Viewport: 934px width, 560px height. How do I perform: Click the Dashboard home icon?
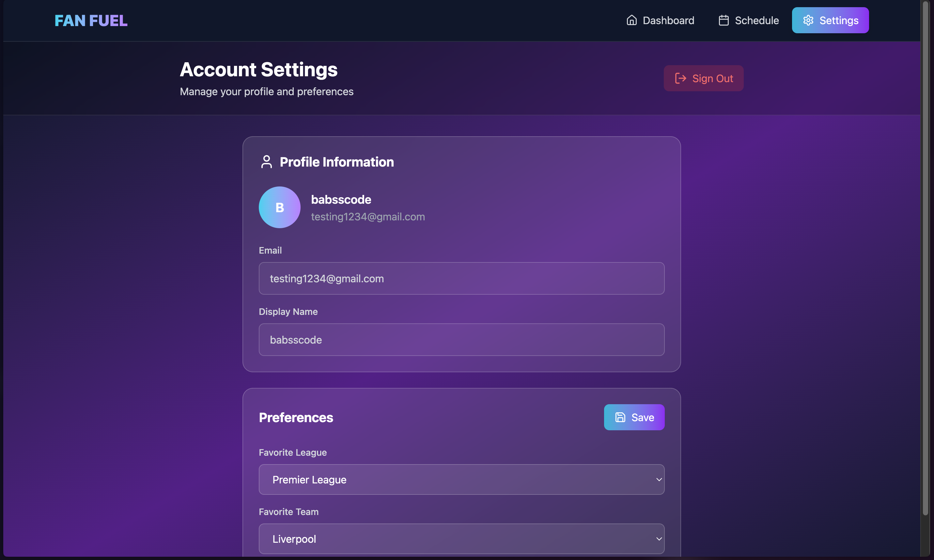(631, 21)
